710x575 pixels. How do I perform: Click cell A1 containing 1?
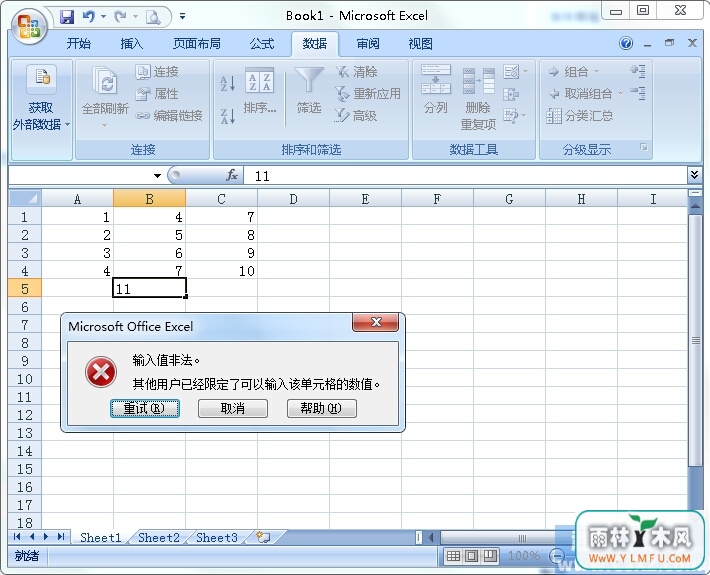click(x=77, y=217)
